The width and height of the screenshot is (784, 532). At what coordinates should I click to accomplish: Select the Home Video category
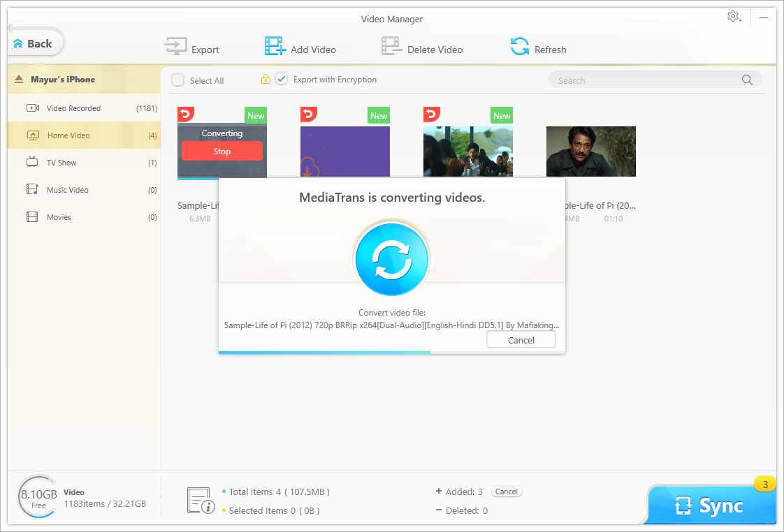(84, 135)
